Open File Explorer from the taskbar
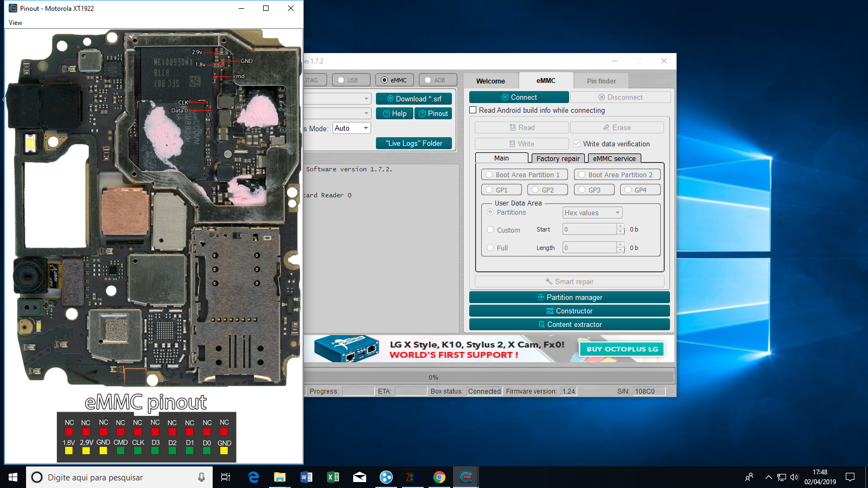The height and width of the screenshot is (488, 868). pos(279,477)
